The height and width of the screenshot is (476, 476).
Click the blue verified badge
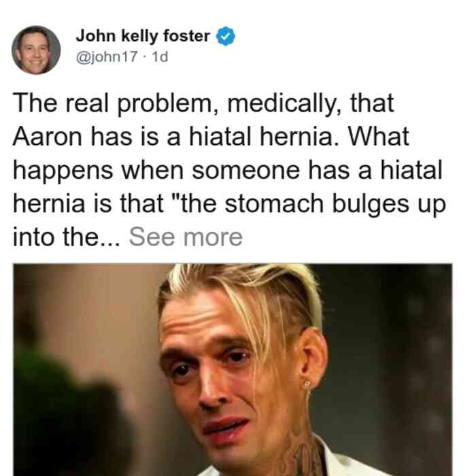[225, 36]
